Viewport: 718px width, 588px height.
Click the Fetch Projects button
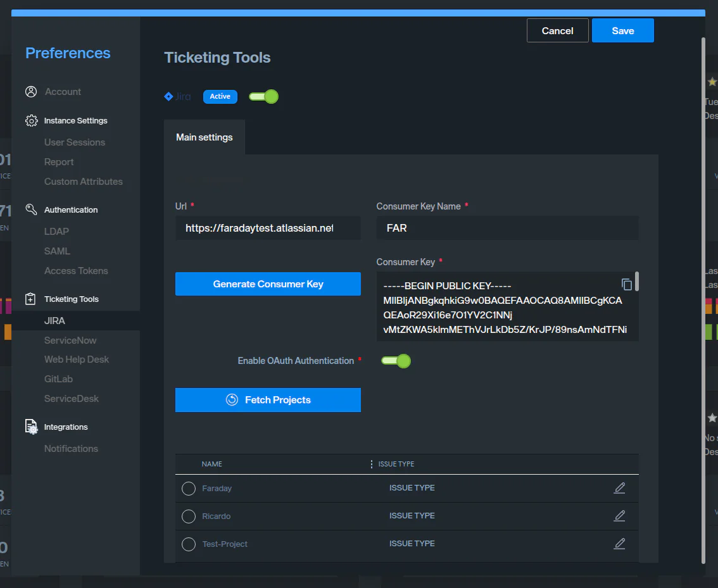tap(268, 400)
